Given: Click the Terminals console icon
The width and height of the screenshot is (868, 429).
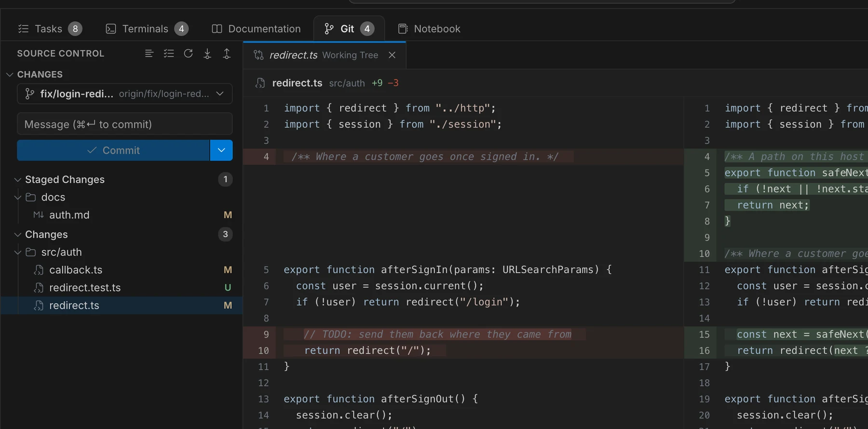Looking at the screenshot, I should (x=111, y=29).
